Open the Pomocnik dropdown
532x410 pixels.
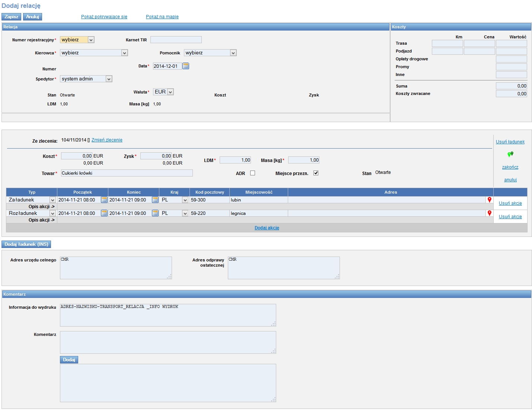(210, 53)
